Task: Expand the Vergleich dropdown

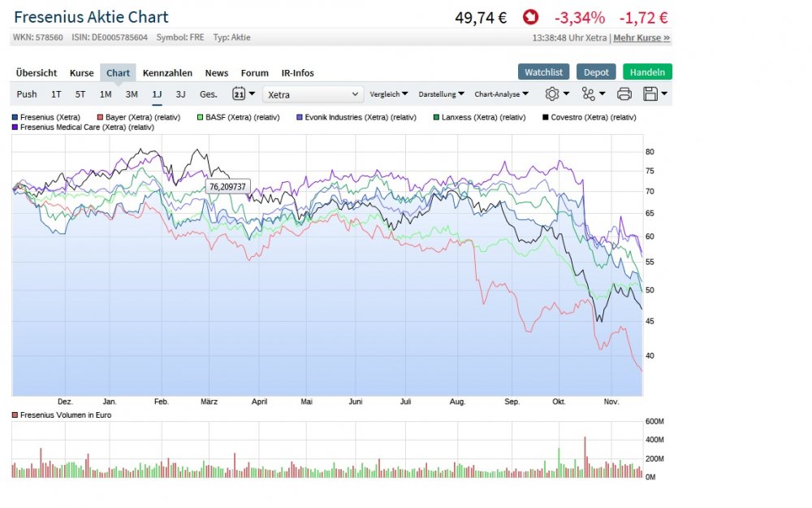Action: pos(389,94)
